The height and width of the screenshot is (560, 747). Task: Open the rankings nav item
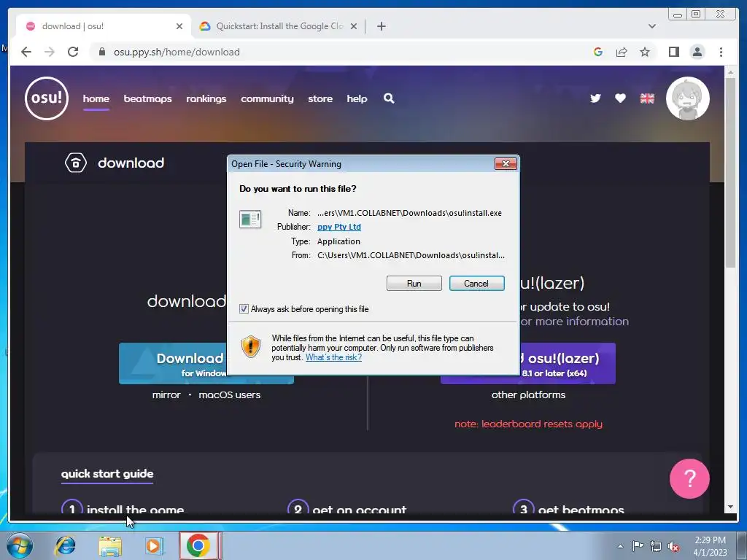click(206, 98)
